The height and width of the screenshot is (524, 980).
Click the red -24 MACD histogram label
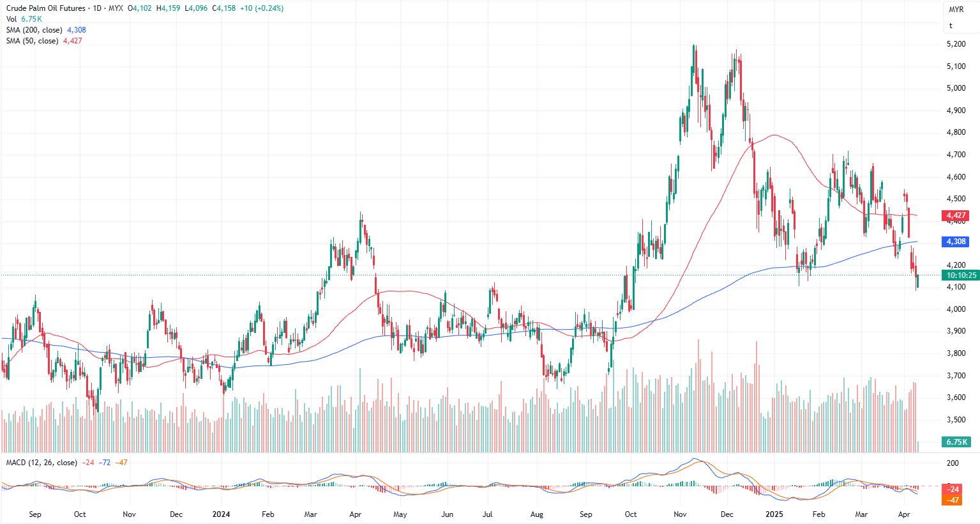(x=953, y=489)
